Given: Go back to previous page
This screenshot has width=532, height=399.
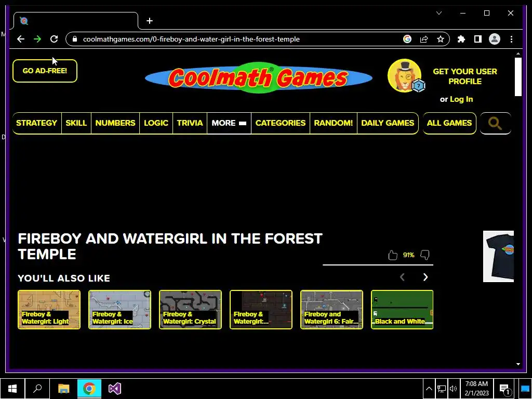Looking at the screenshot, I should tap(21, 39).
